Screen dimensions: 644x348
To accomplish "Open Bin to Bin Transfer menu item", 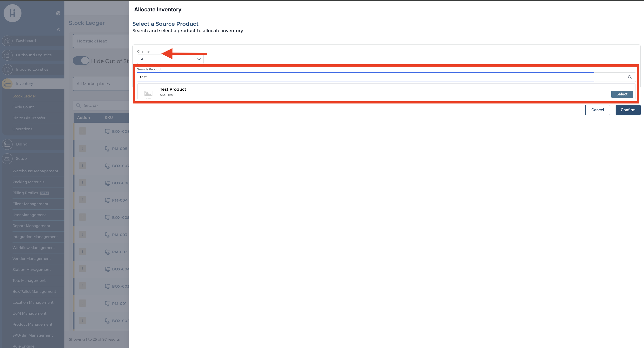I will [x=29, y=118].
